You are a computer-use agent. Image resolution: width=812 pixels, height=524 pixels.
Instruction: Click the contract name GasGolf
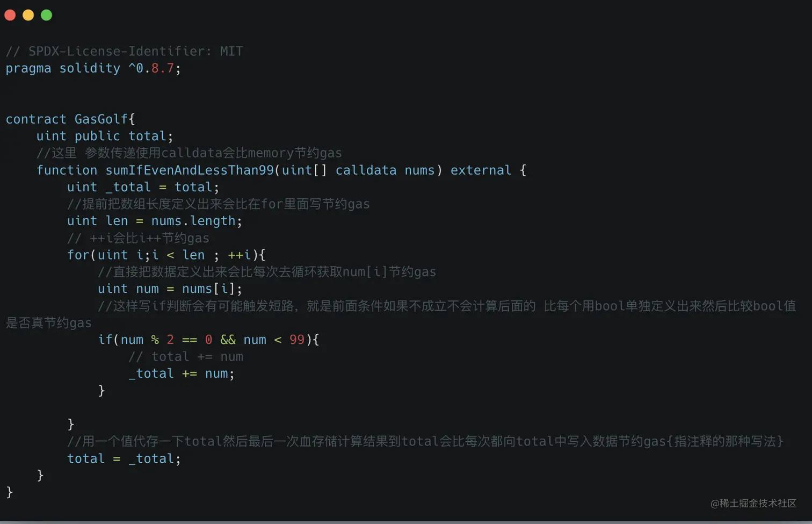[102, 119]
